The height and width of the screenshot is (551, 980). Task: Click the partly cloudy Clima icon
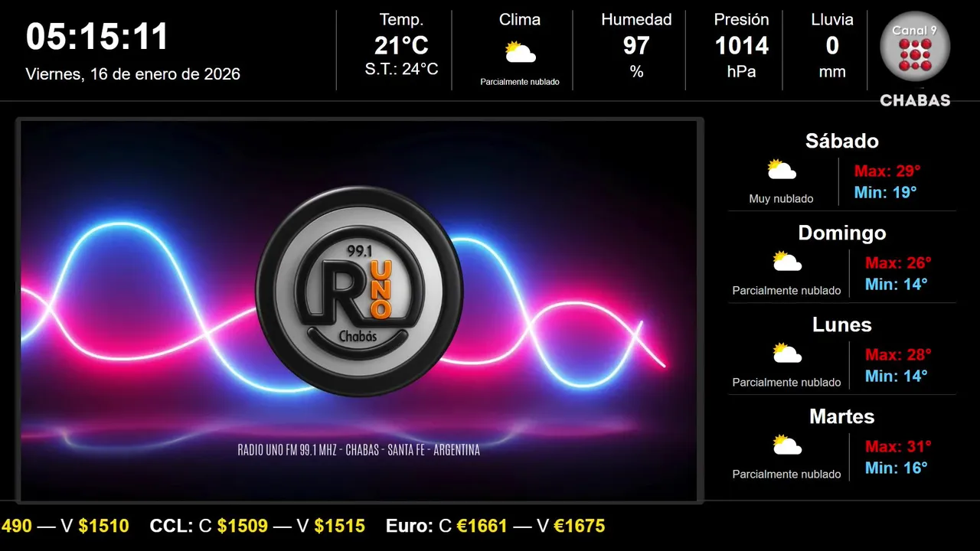click(x=520, y=52)
